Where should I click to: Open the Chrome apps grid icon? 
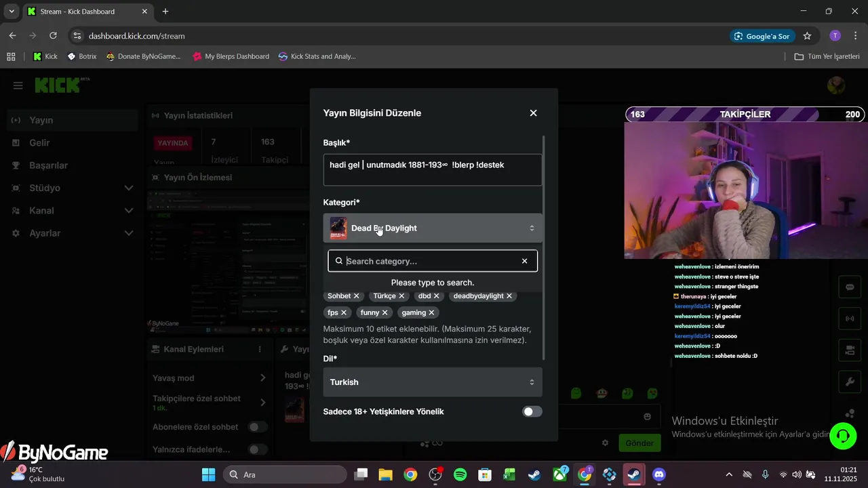tap(11, 56)
